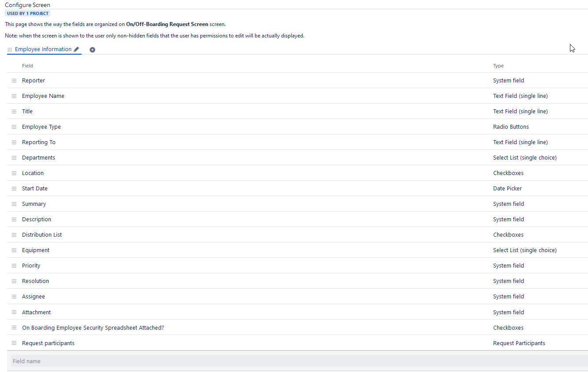Add a new tab with the plus icon

click(x=93, y=50)
